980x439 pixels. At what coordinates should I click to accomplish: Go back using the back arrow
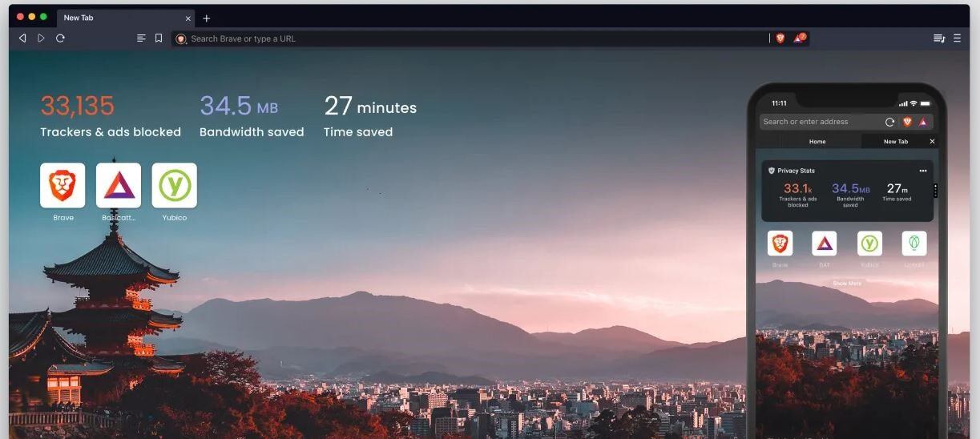[x=22, y=38]
